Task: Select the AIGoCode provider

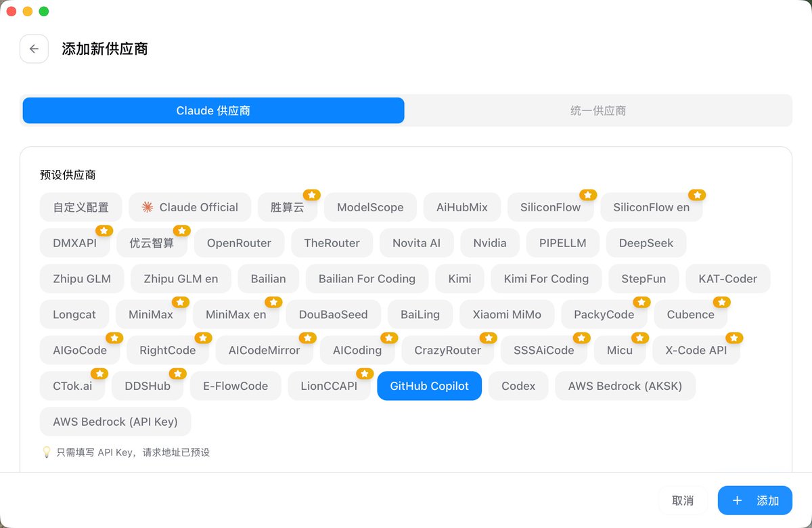Action: (80, 350)
